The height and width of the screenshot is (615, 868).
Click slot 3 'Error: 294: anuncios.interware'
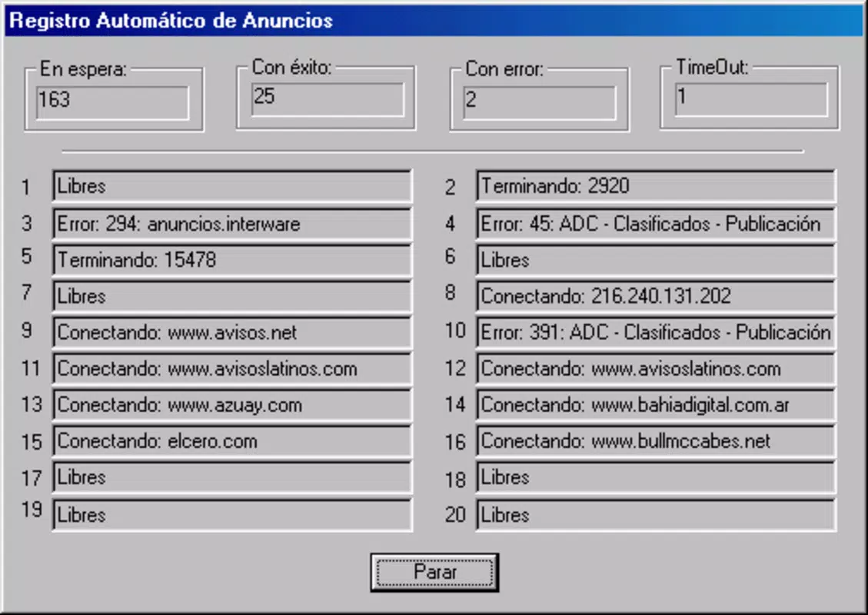232,224
